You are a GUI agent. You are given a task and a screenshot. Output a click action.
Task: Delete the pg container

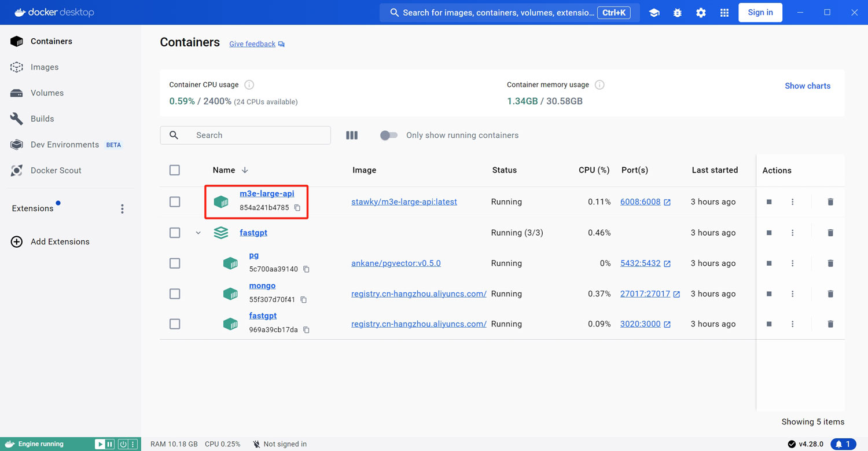[x=830, y=263]
